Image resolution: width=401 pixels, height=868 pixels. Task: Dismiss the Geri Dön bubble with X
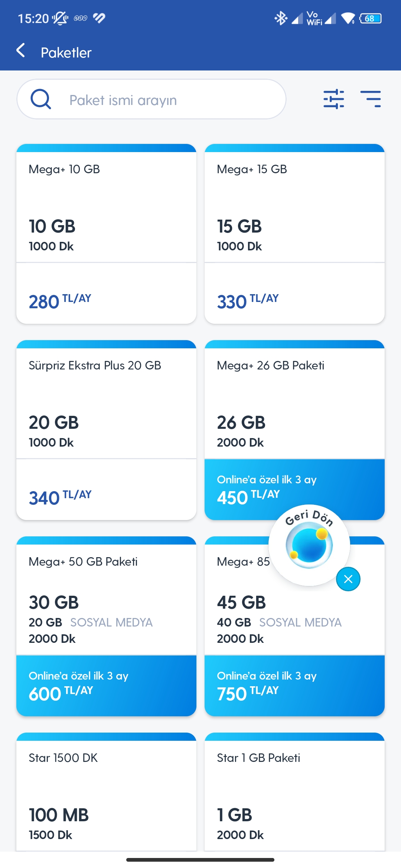[348, 579]
